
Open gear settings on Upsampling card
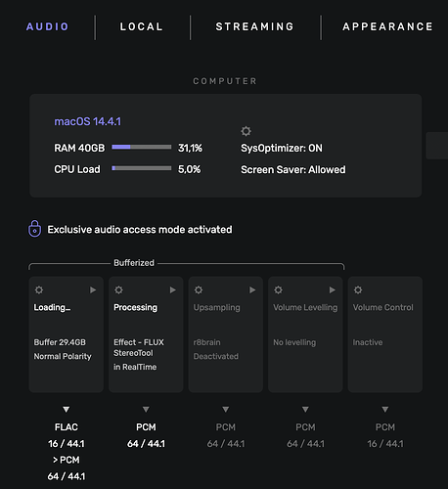[x=199, y=289]
